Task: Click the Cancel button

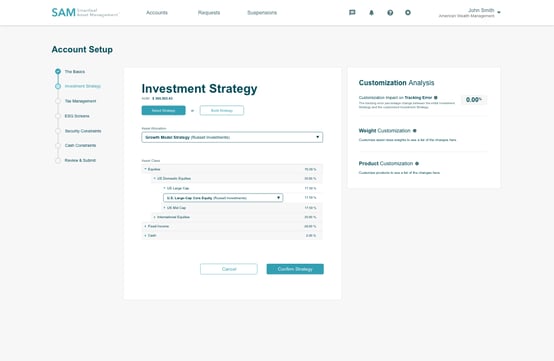Action: (x=229, y=269)
